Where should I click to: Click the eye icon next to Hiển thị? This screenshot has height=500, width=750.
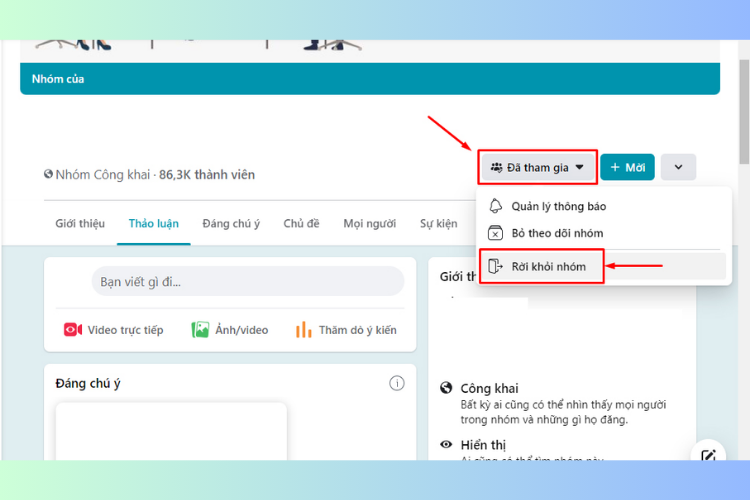[x=446, y=444]
